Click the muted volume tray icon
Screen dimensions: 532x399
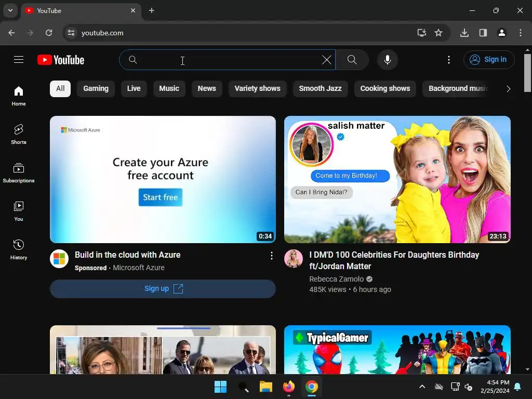coord(469,387)
